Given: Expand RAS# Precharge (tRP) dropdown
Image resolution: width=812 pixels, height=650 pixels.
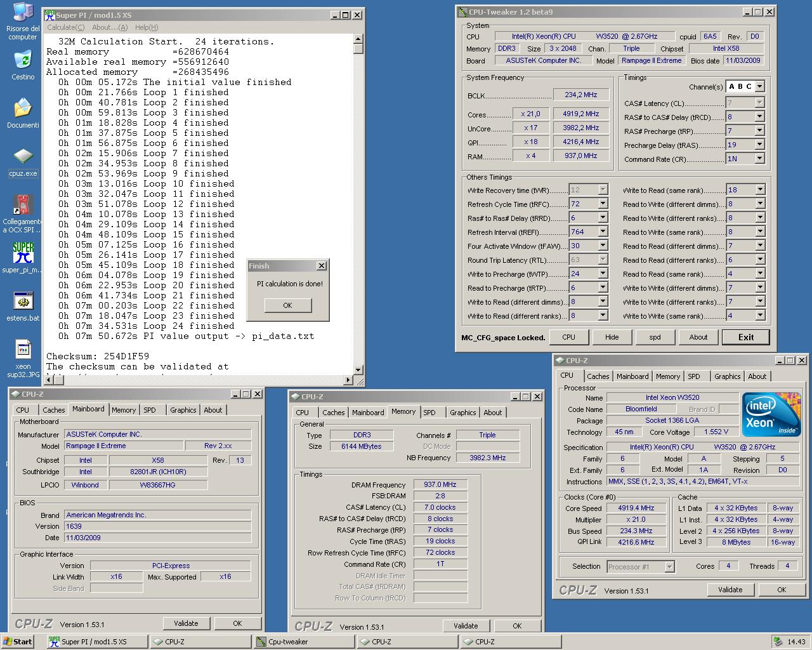Looking at the screenshot, I should coord(759,131).
